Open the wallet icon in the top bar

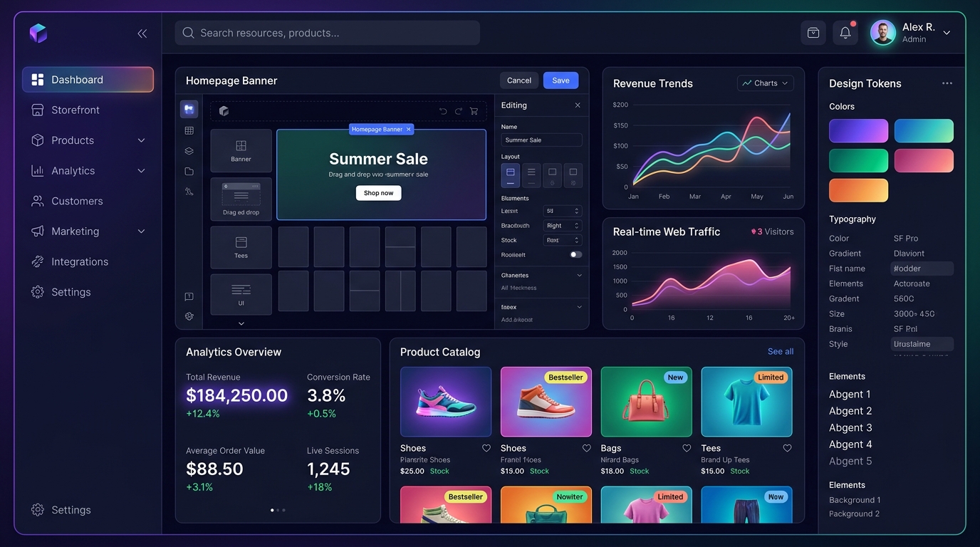point(813,33)
